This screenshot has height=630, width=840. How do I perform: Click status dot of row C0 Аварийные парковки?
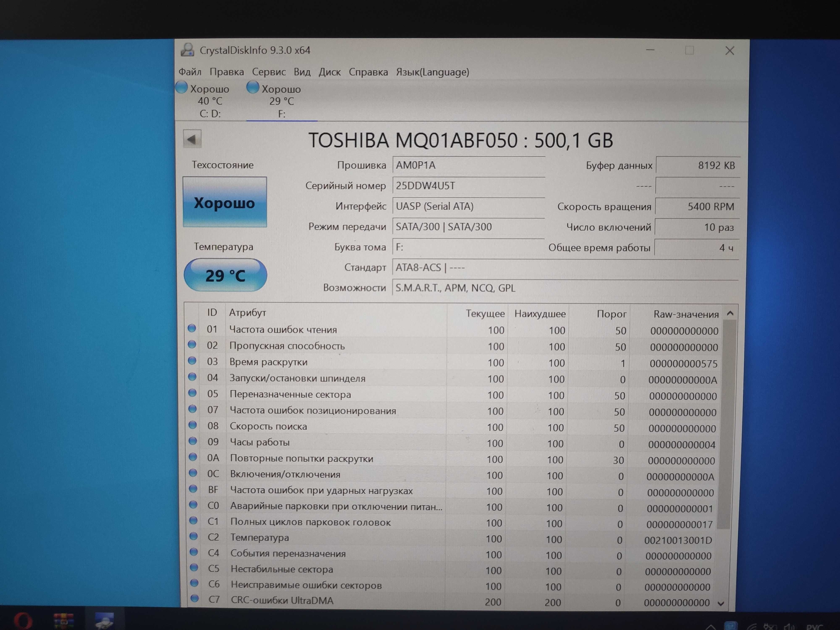[194, 505]
